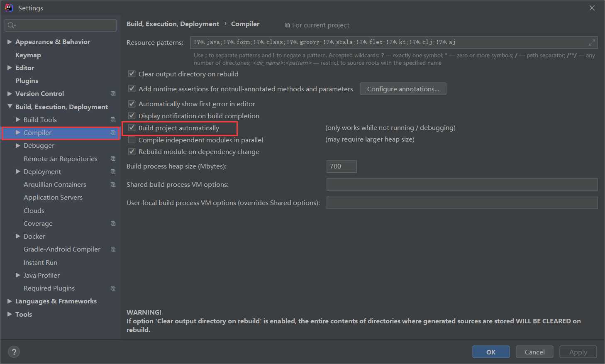Click the icon beside 'For current project'
The width and height of the screenshot is (605, 364).
click(x=287, y=25)
